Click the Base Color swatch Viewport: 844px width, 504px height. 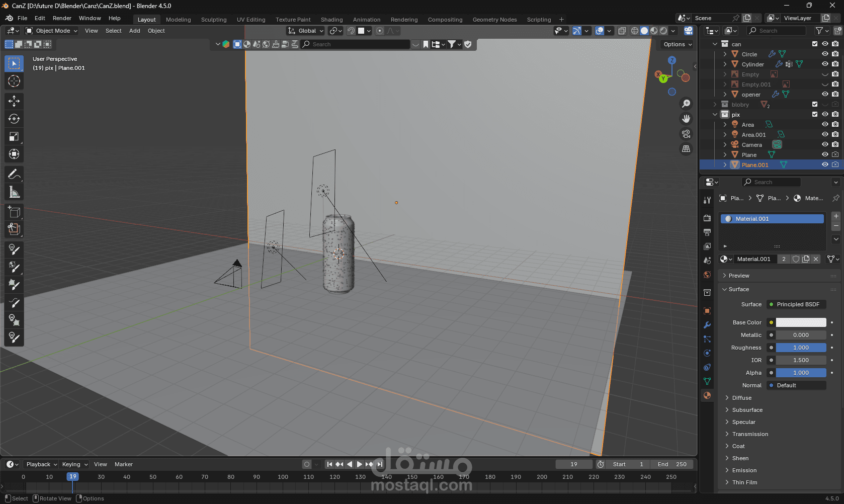801,322
